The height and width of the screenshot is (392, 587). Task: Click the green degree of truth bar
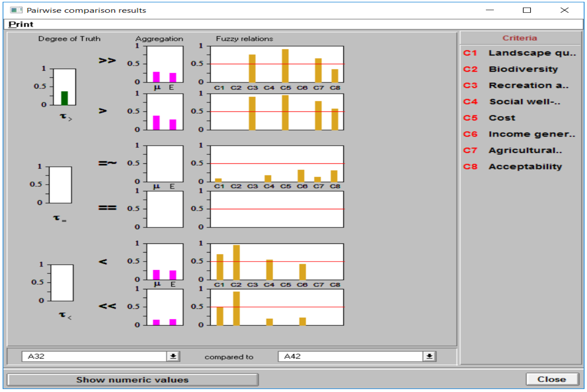64,98
